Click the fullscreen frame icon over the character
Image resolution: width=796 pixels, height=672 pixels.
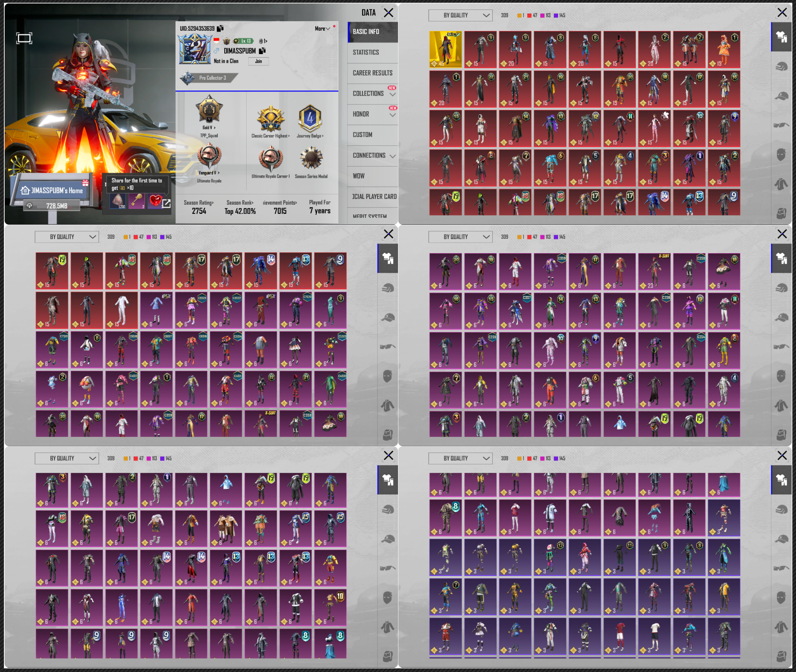[24, 38]
